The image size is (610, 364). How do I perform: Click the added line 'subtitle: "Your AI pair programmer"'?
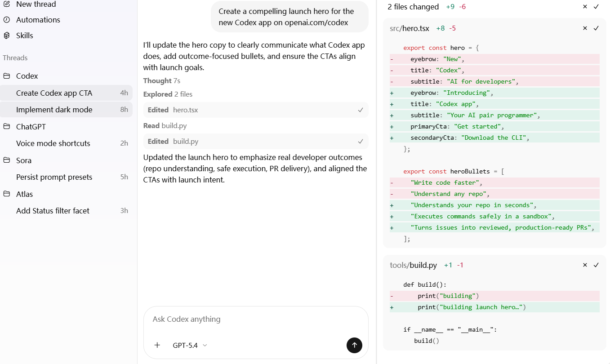click(494, 115)
